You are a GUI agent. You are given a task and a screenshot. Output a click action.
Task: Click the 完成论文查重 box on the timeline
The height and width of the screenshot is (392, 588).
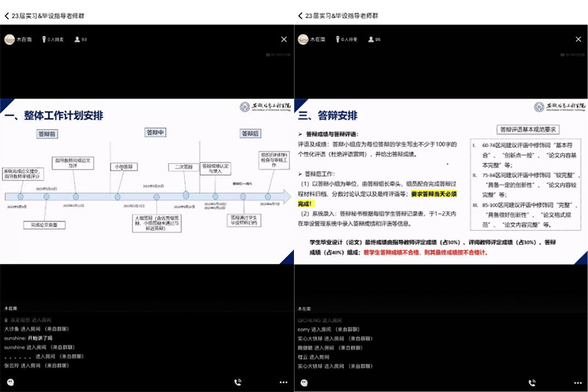click(x=44, y=225)
